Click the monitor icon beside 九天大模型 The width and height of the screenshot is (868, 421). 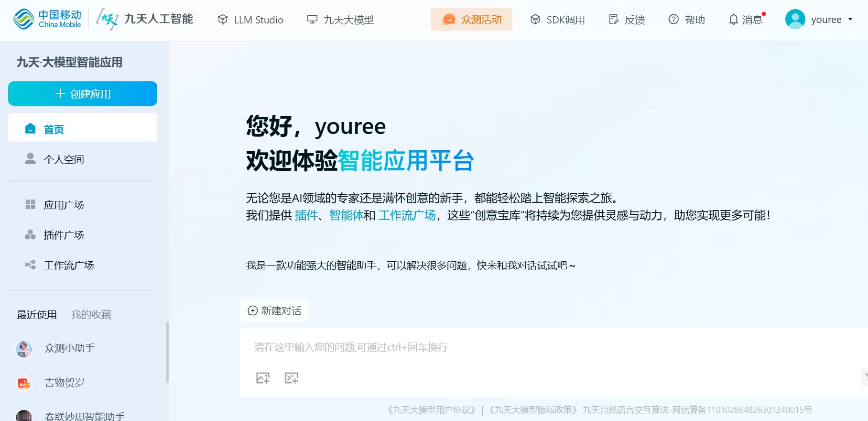[312, 19]
